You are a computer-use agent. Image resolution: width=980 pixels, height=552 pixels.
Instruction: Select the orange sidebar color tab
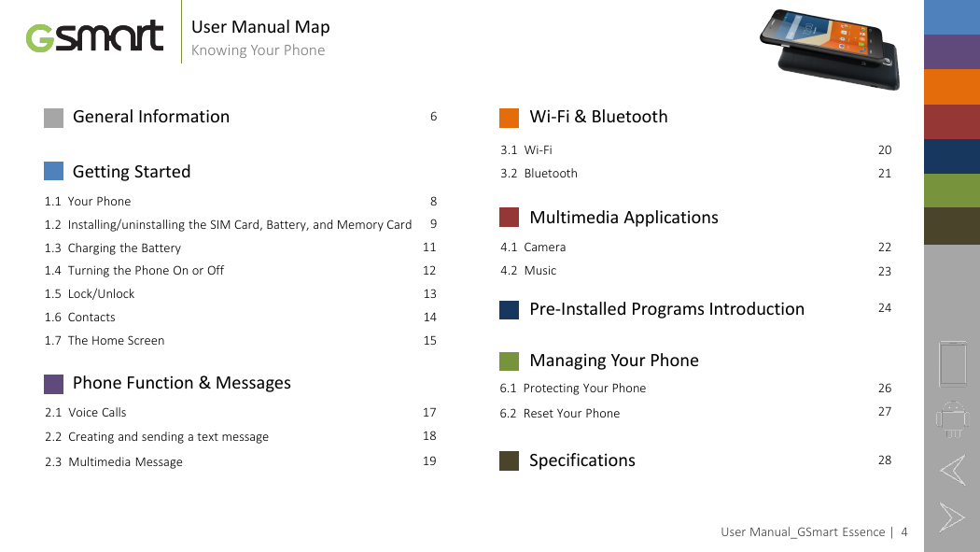(952, 87)
